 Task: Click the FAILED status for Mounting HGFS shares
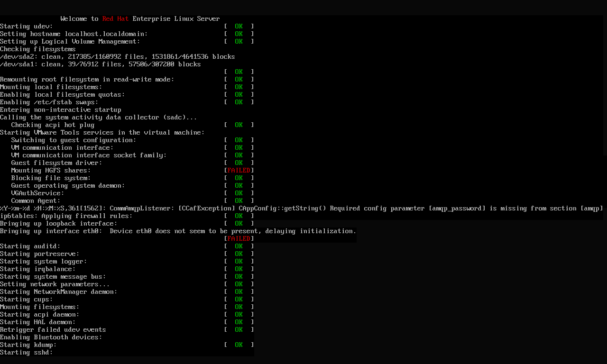click(239, 170)
